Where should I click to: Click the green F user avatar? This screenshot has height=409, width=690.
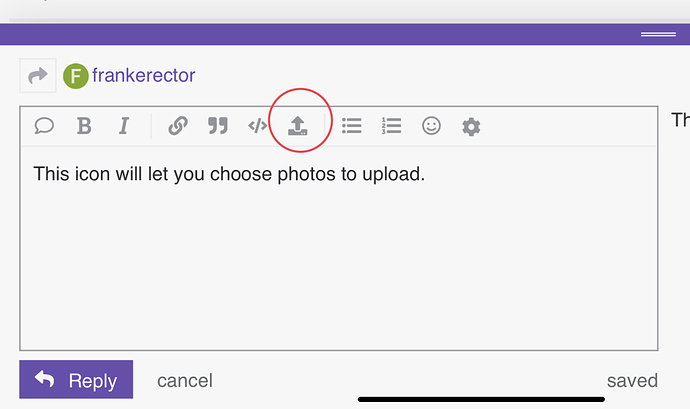[x=75, y=75]
